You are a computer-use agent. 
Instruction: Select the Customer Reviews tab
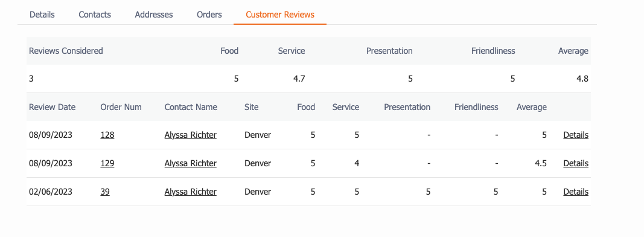point(280,15)
